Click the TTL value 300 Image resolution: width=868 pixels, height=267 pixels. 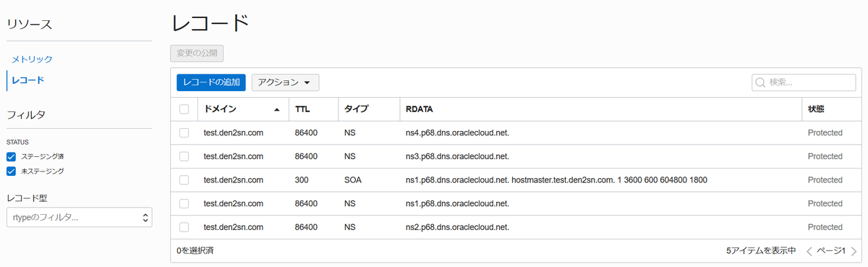point(302,179)
